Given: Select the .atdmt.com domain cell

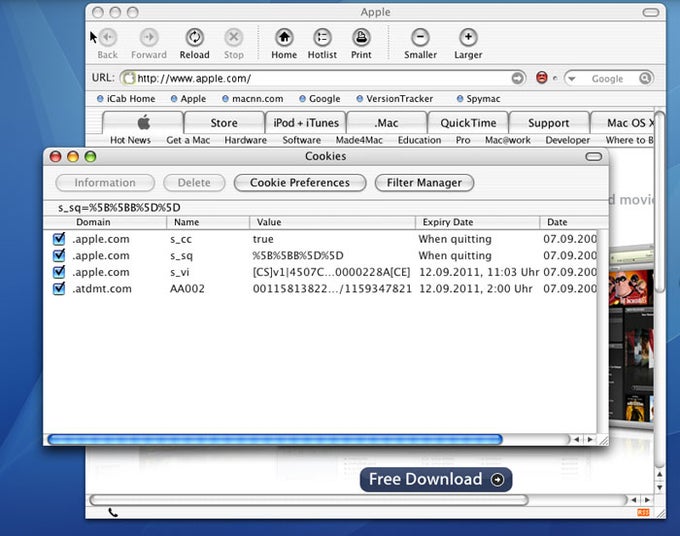Looking at the screenshot, I should (x=102, y=289).
